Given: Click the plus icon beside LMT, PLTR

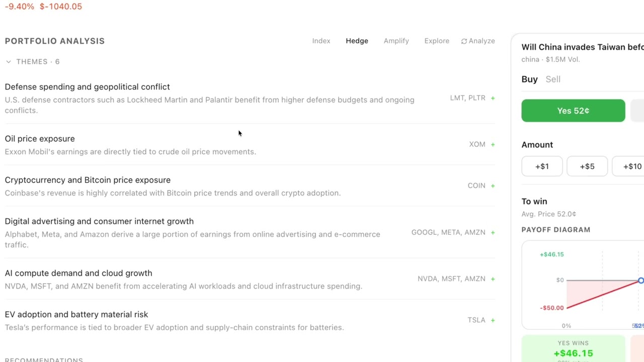Looking at the screenshot, I should click(493, 98).
